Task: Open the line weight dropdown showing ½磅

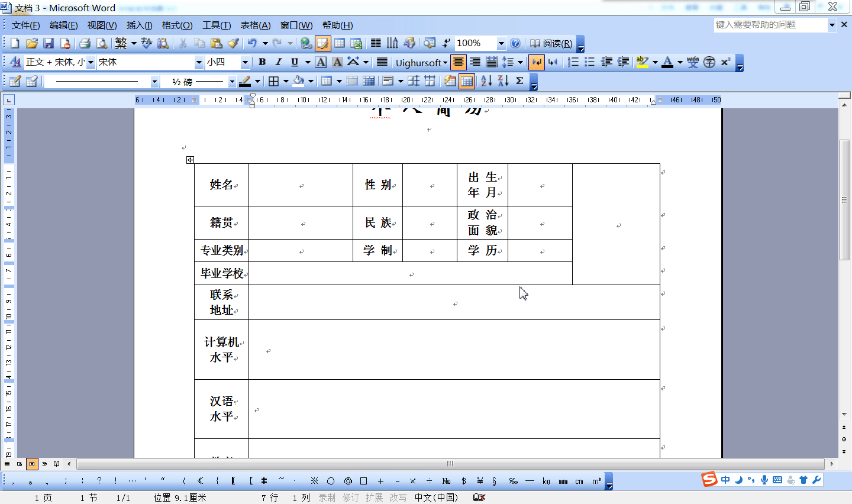Action: click(x=231, y=81)
